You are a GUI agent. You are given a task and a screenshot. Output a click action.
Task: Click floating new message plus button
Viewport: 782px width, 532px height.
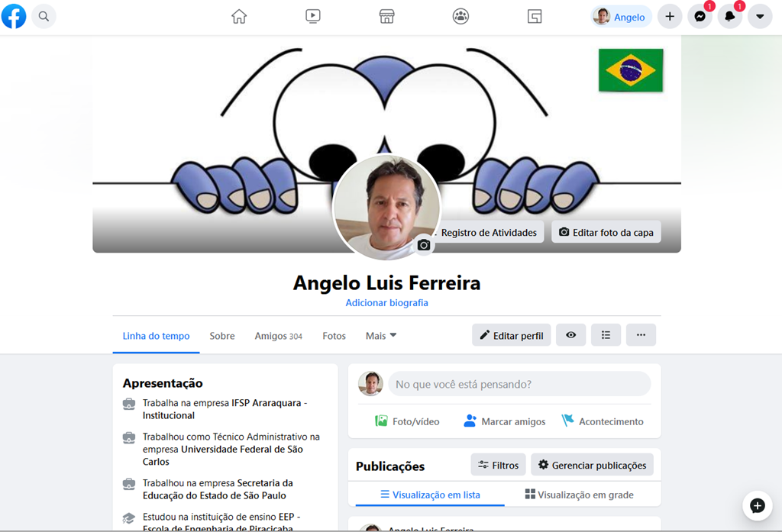757,505
